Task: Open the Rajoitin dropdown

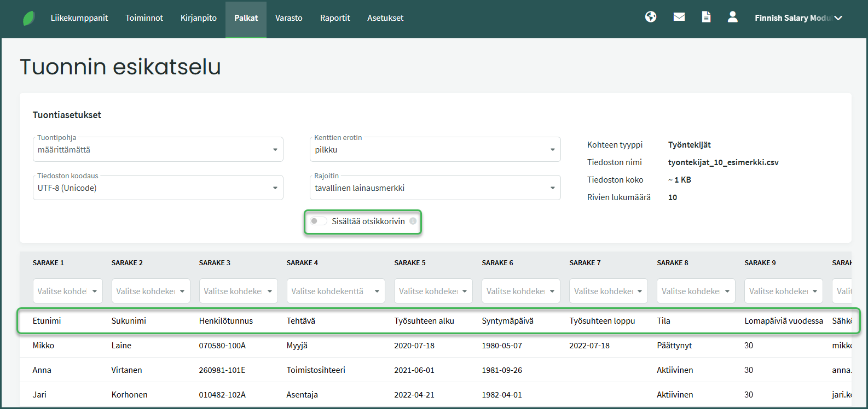Action: click(435, 188)
